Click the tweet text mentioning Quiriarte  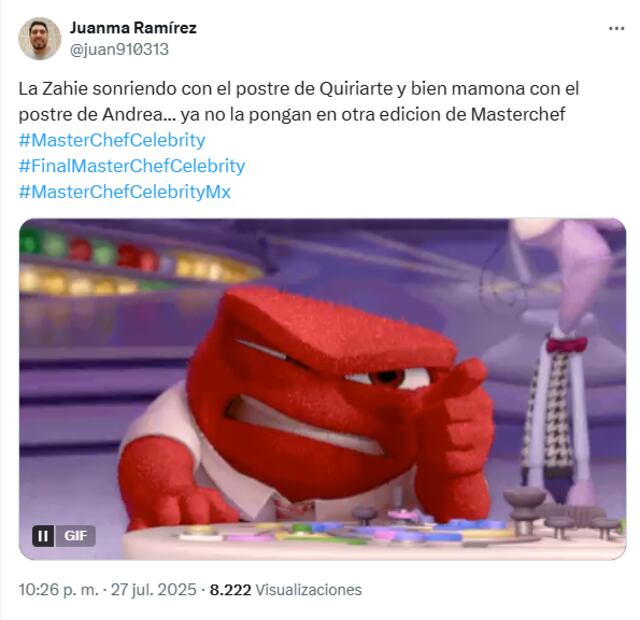coord(299,89)
